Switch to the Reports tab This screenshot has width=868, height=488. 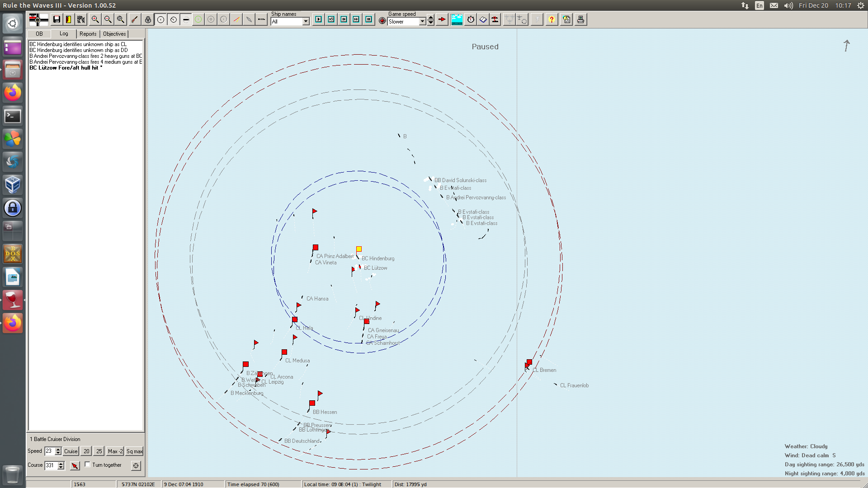pos(88,34)
